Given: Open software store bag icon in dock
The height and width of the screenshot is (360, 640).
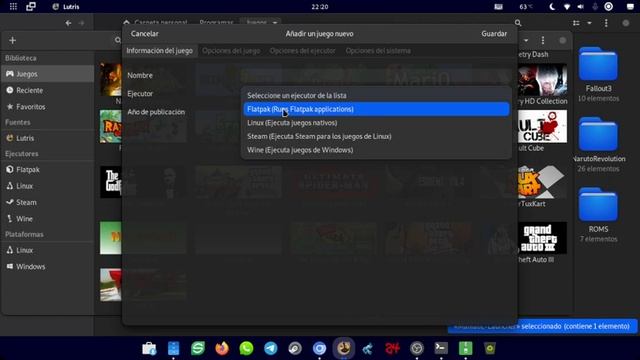Looking at the screenshot, I should (149, 348).
